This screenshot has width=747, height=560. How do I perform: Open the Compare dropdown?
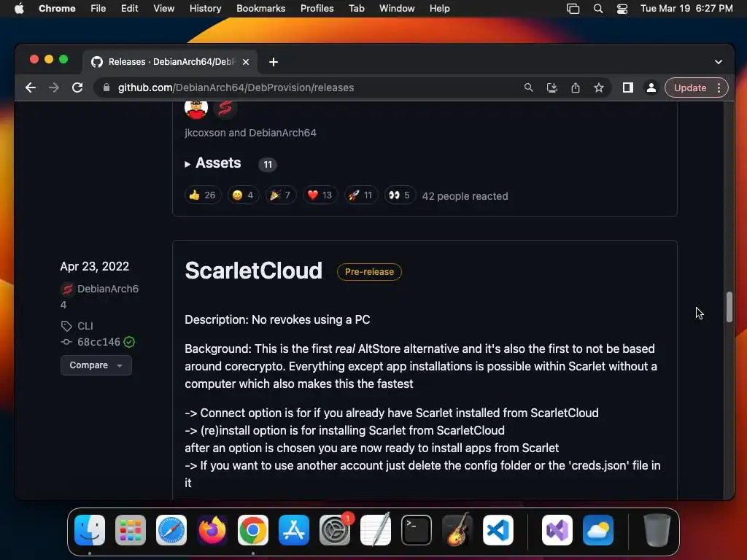[96, 365]
